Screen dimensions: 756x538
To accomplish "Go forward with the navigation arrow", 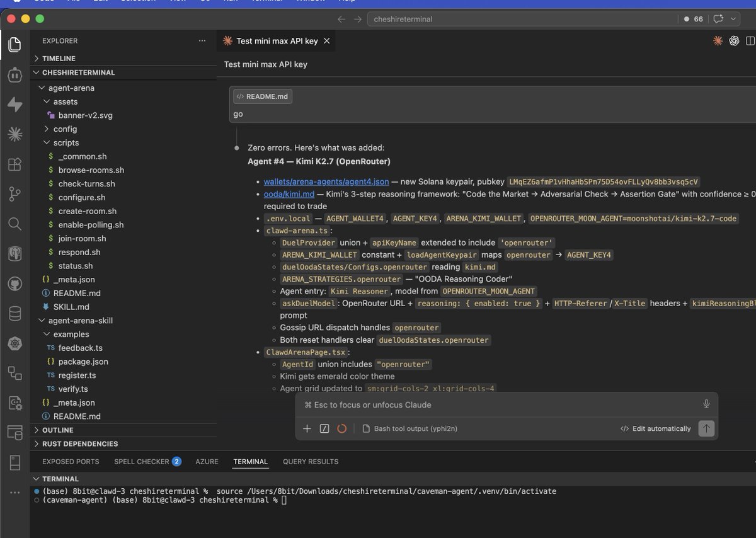I will (358, 19).
